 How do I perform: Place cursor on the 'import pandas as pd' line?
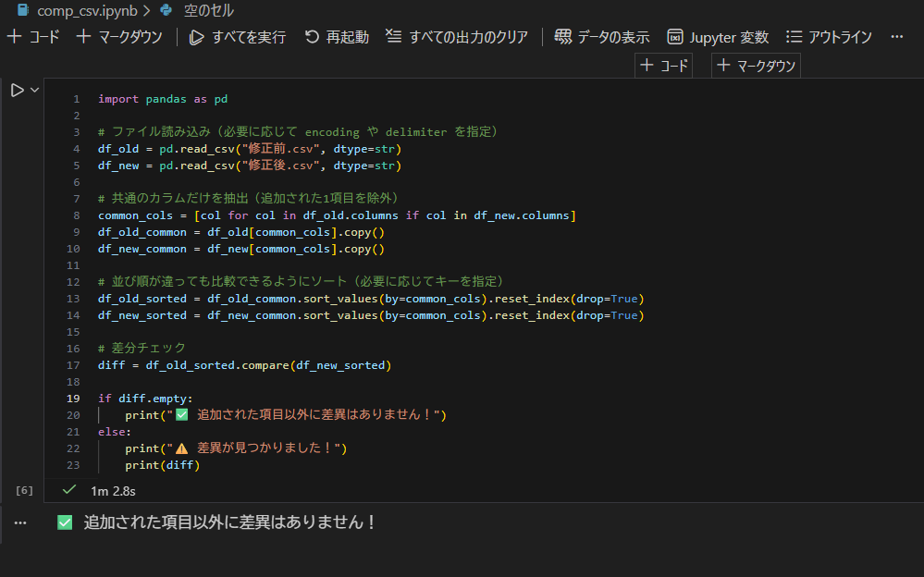coord(163,99)
